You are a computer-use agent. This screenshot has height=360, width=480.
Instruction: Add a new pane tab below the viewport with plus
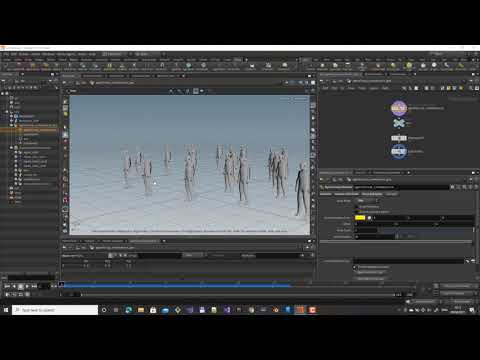coord(164,241)
